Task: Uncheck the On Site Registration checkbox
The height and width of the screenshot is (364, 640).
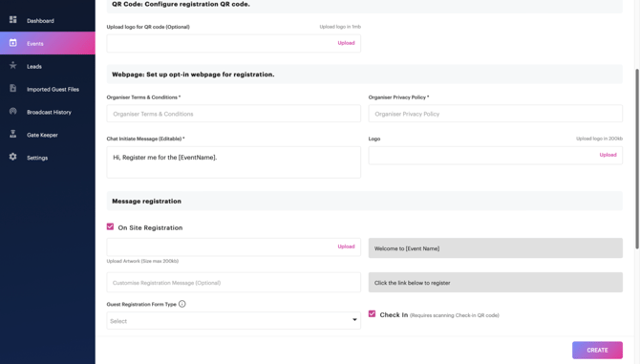Action: [x=110, y=226]
